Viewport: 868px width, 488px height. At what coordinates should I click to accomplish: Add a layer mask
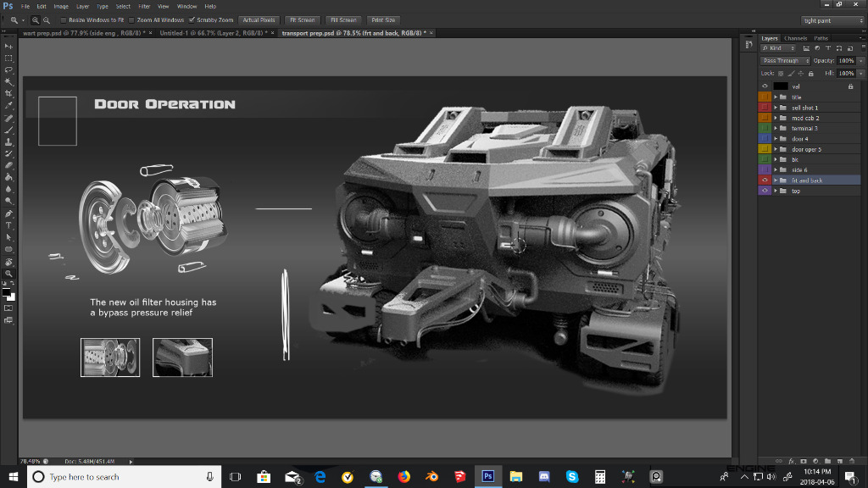tap(804, 461)
